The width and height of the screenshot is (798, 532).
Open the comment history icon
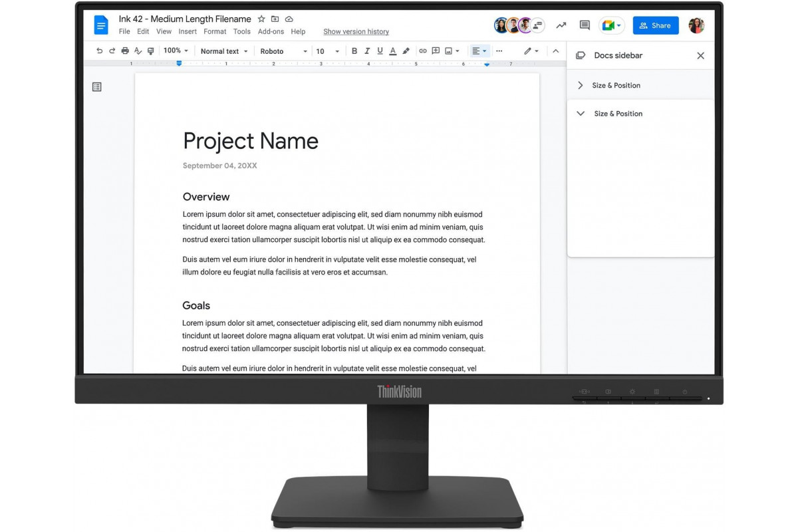click(585, 25)
